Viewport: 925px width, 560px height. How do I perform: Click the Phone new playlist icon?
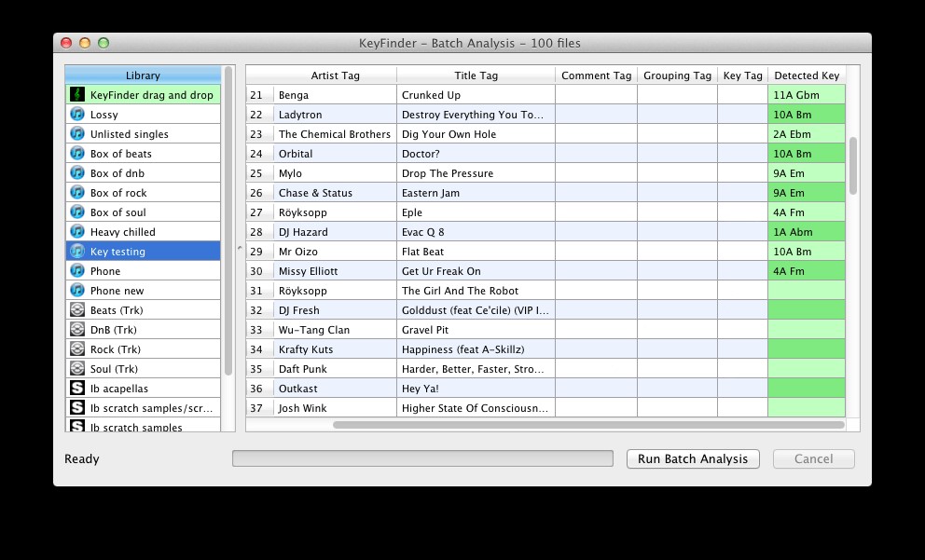77,291
